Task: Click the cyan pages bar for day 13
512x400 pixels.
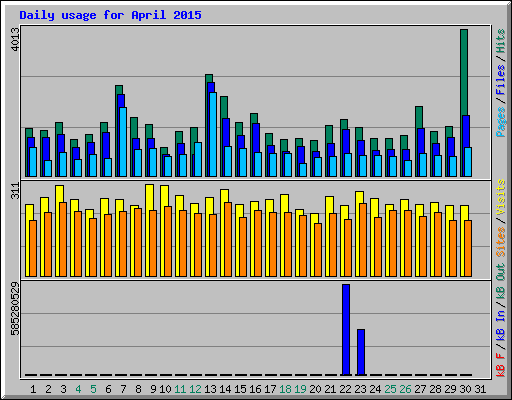Action: tap(213, 134)
